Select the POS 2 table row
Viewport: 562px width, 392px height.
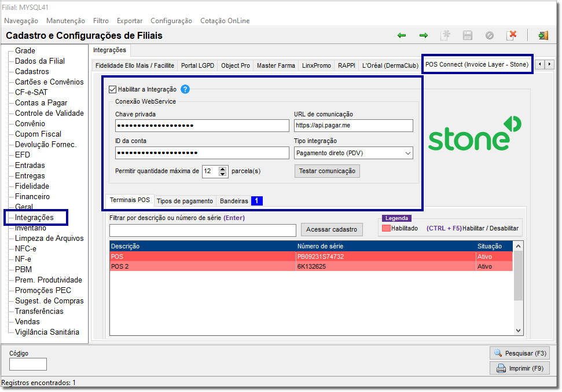click(311, 266)
